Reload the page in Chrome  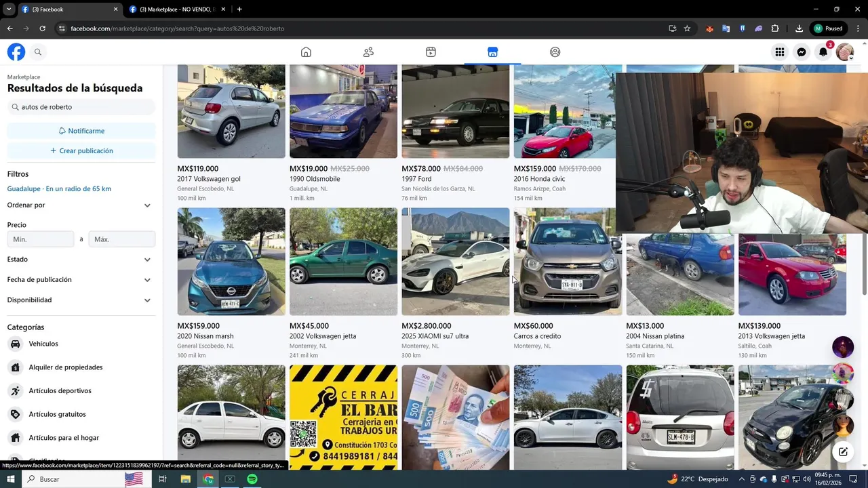(x=42, y=28)
